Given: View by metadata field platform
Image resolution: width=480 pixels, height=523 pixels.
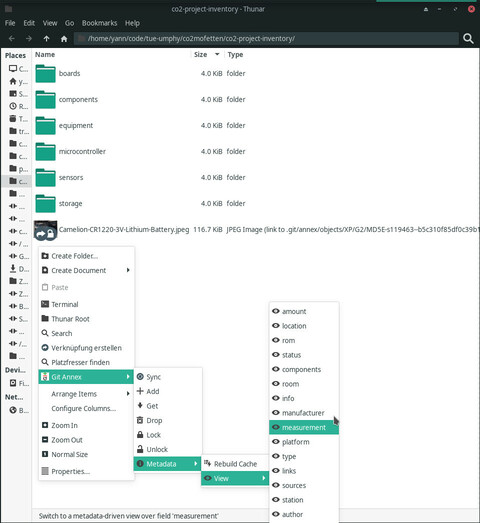Looking at the screenshot, I should (304, 442).
